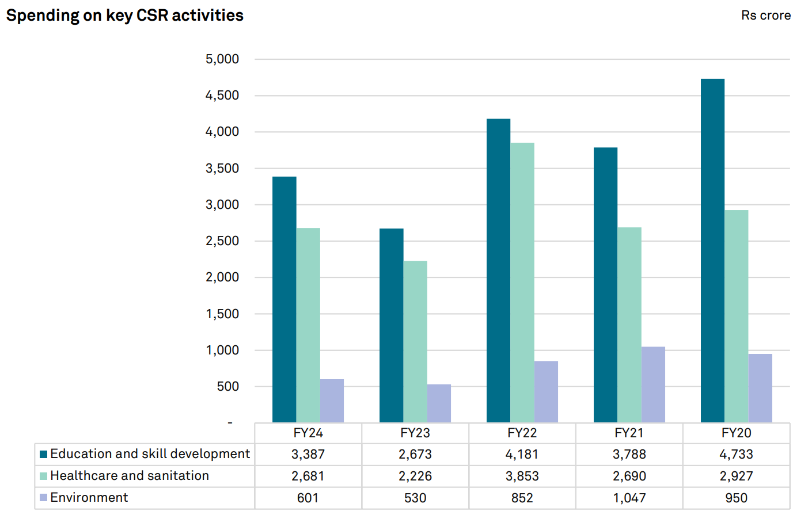Click the table cell with value 3,387
This screenshot has height=515, width=812.
pos(308,455)
